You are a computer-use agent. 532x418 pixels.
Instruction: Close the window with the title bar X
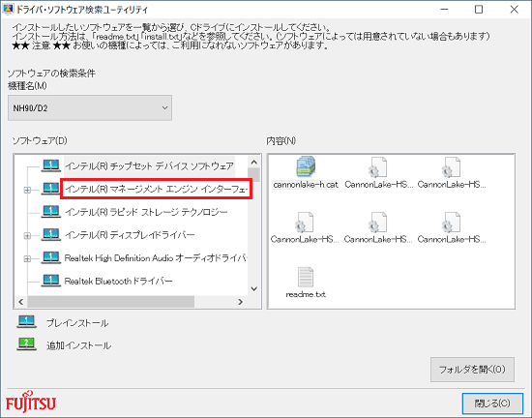coord(514,9)
